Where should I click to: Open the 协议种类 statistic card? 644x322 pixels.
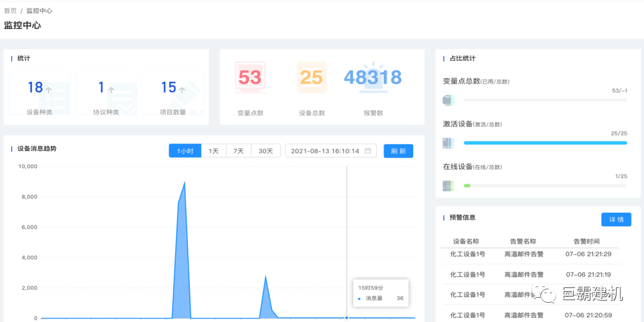click(107, 95)
